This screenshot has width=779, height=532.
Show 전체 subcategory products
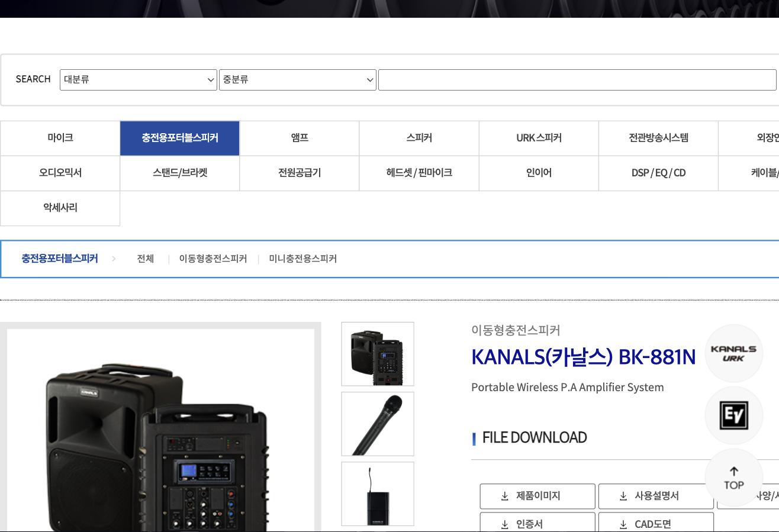point(146,259)
